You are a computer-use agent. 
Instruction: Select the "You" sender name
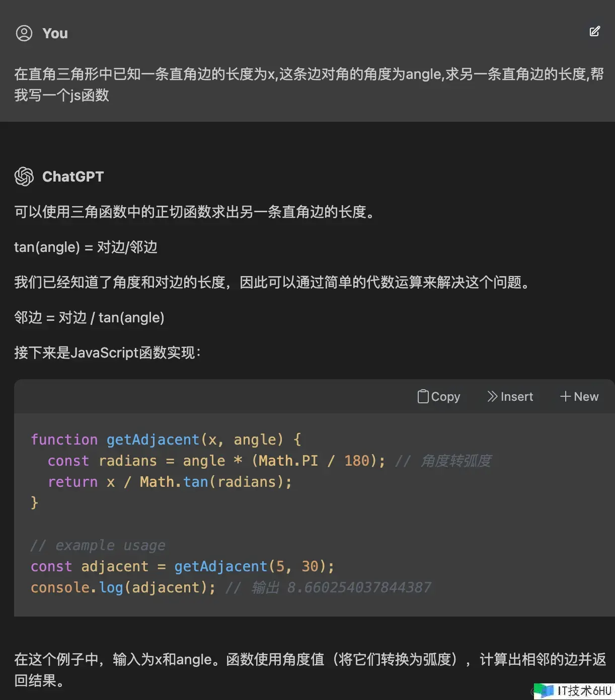55,33
